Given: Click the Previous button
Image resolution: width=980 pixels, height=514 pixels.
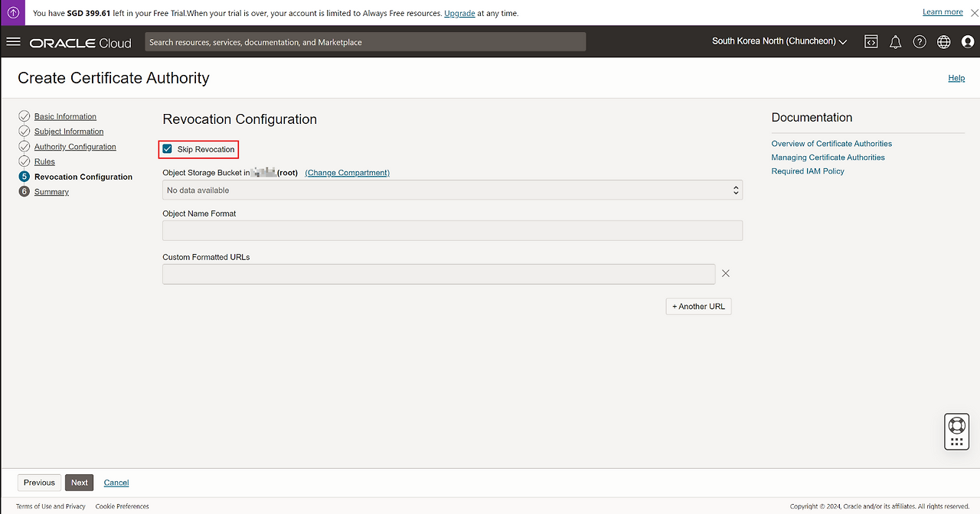Looking at the screenshot, I should click(39, 483).
